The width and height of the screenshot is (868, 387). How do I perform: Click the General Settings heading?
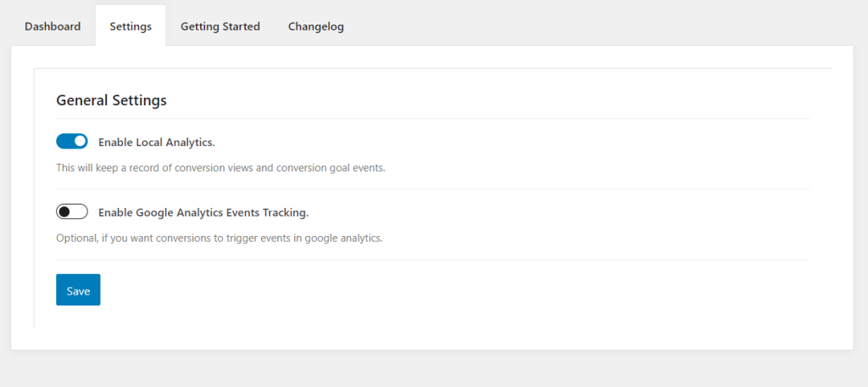click(111, 100)
